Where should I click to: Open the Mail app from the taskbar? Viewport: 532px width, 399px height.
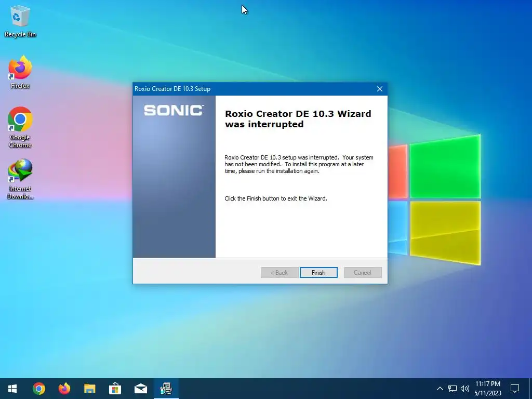140,389
